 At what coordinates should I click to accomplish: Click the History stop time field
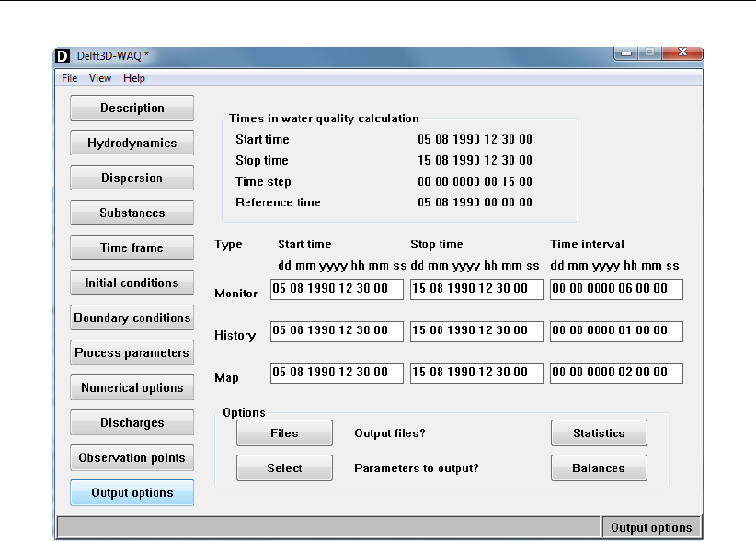pos(476,331)
